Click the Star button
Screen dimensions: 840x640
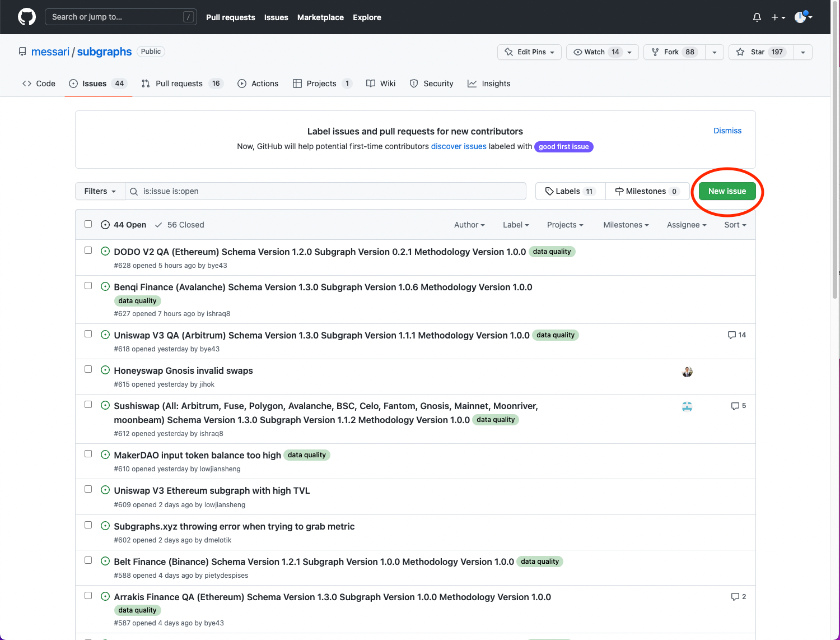pos(761,52)
